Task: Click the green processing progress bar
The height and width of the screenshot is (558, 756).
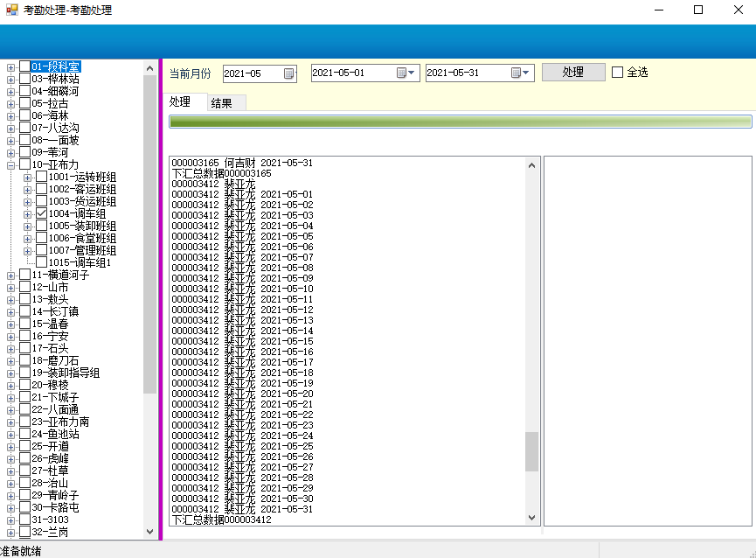Action: [460, 122]
